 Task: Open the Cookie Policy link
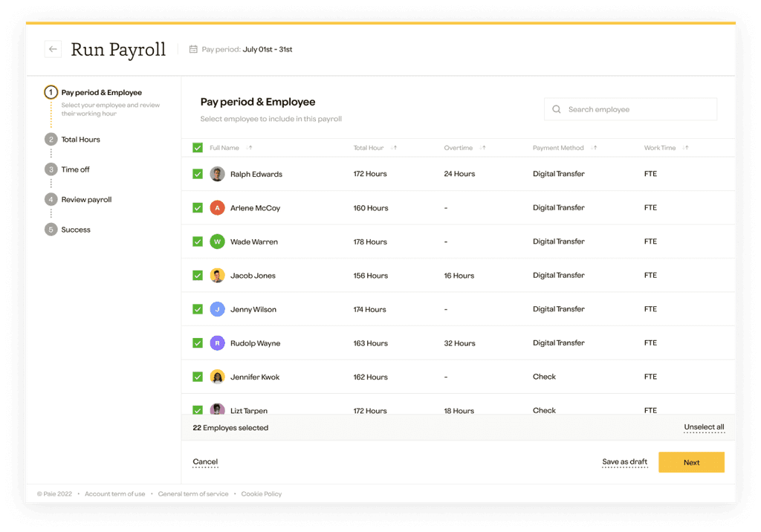click(x=261, y=493)
